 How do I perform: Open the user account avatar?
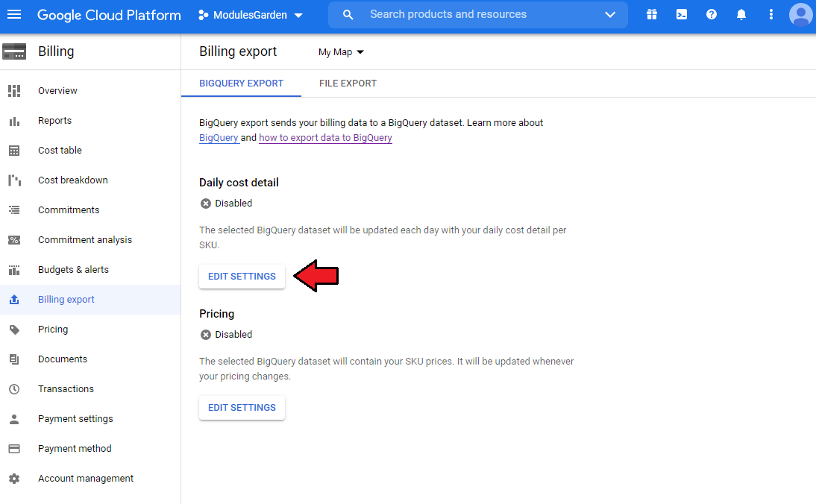801,15
